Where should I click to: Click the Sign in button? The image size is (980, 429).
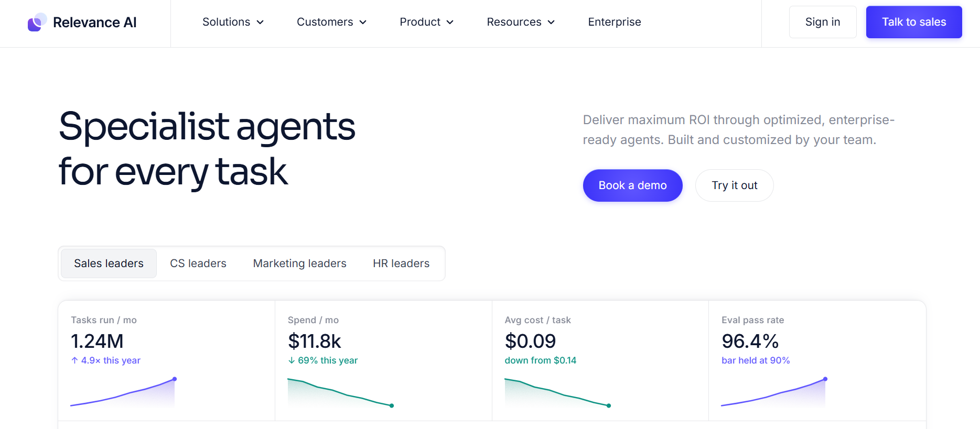pyautogui.click(x=823, y=22)
